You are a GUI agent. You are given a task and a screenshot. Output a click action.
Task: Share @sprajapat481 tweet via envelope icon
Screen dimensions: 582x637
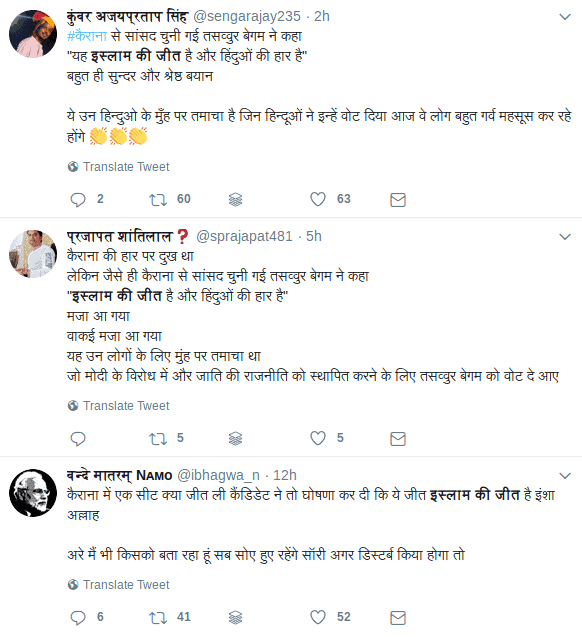[x=398, y=438]
